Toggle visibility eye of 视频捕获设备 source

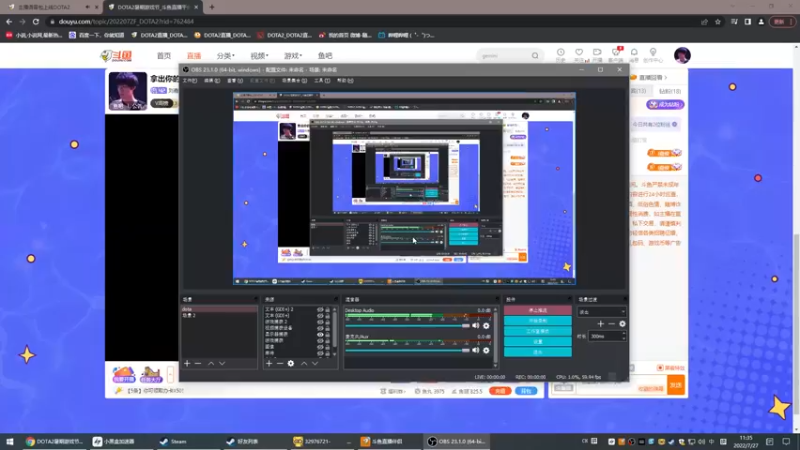(320, 328)
